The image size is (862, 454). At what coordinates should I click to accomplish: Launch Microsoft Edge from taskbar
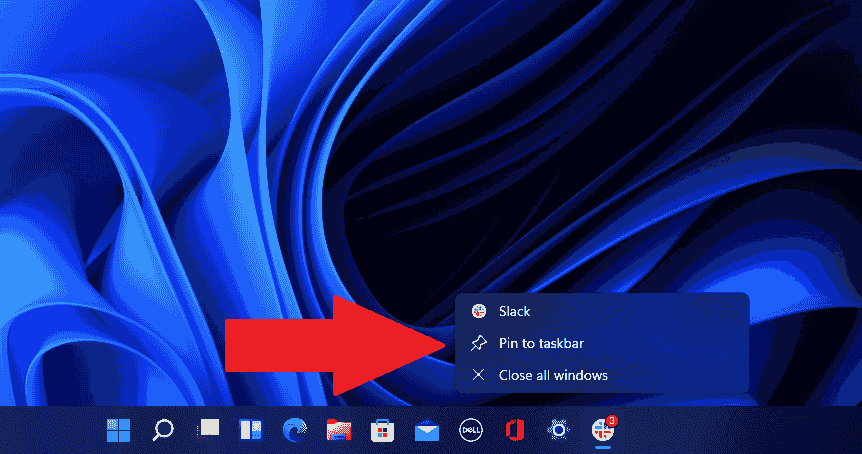click(295, 430)
